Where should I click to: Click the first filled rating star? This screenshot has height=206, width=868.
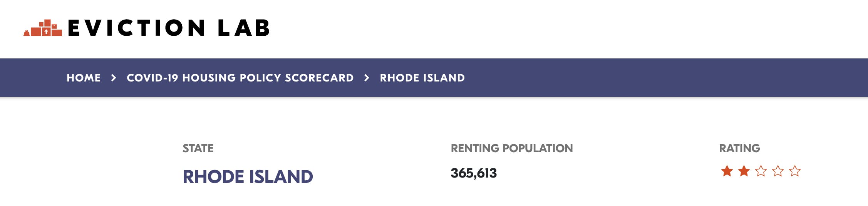727,171
